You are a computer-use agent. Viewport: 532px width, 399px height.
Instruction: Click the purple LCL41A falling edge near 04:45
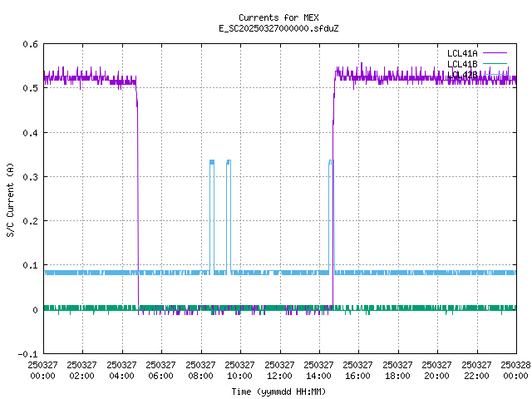click(x=137, y=197)
